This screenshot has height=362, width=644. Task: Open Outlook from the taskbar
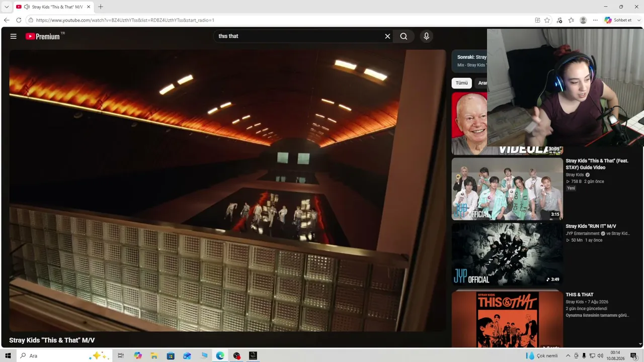click(187, 356)
